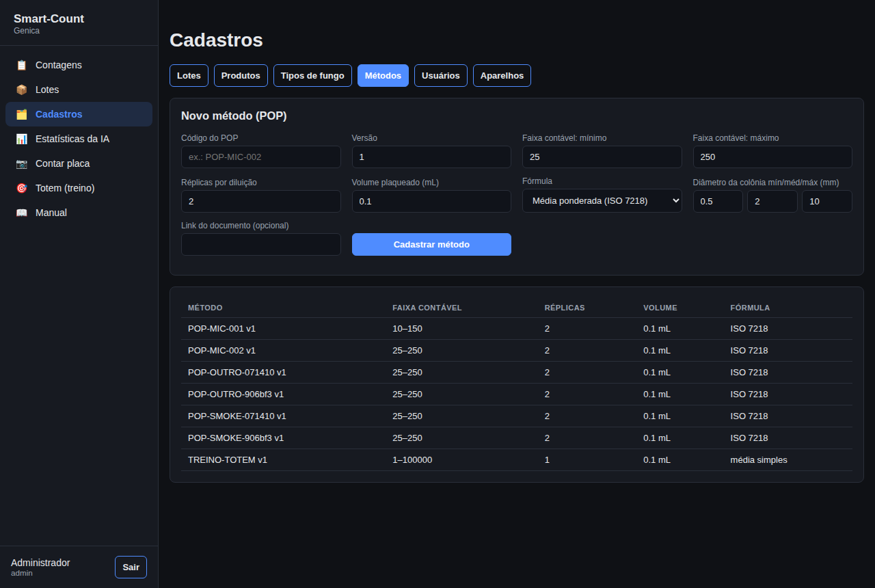Click the Sair button

click(131, 567)
